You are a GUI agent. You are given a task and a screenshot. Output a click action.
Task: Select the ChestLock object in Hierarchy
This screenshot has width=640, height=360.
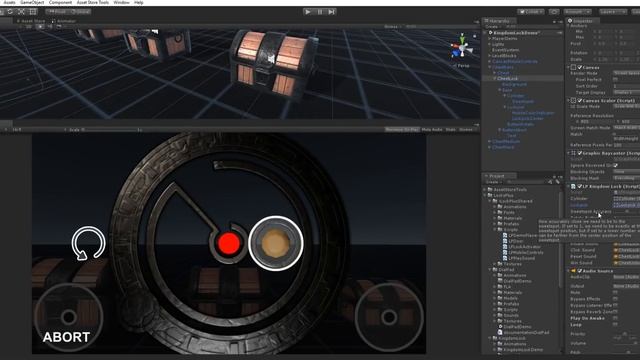click(507, 78)
